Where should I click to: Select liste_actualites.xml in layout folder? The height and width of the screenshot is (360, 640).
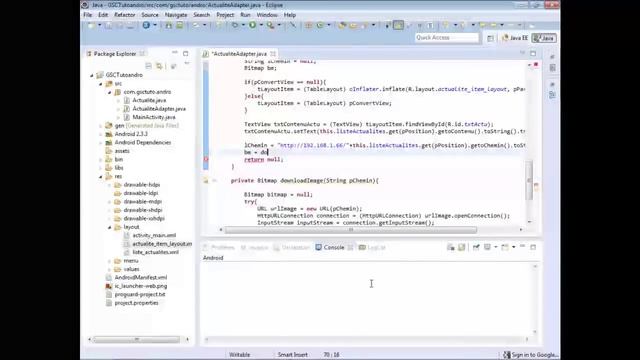[x=156, y=252]
